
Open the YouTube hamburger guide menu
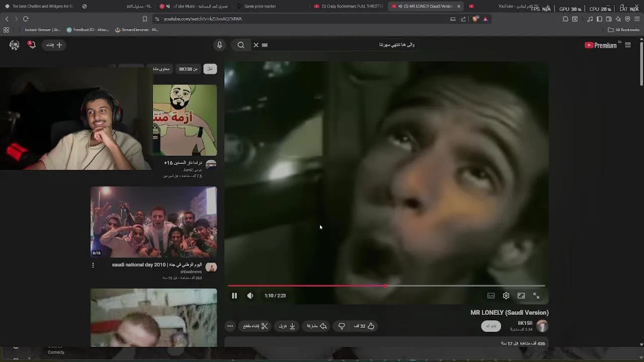628,45
